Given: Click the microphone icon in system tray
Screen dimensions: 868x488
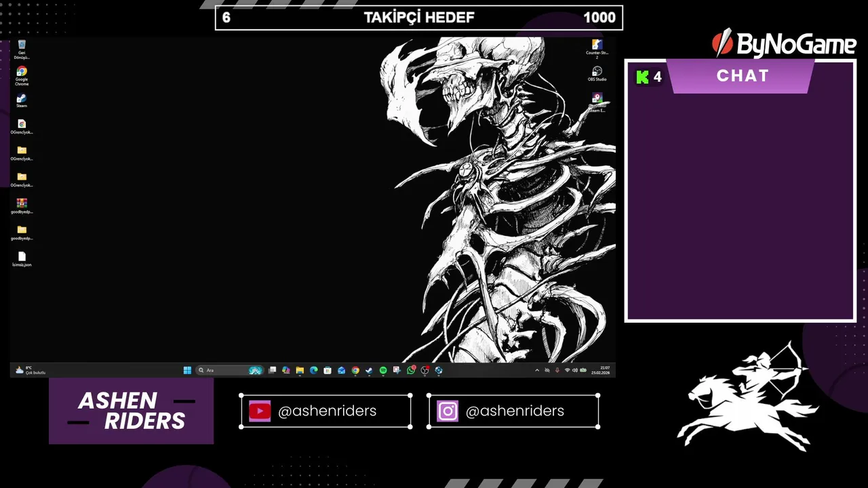Looking at the screenshot, I should (557, 370).
